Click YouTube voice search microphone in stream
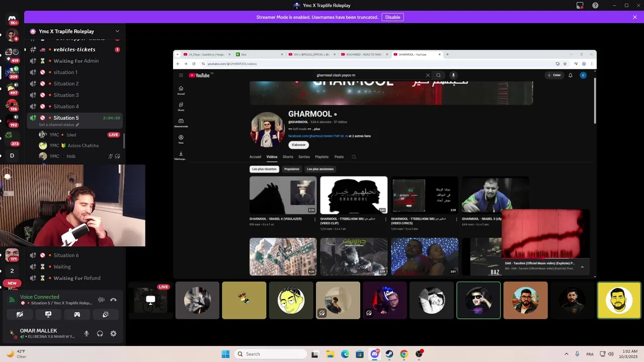Screen dimensions: 644x362 coord(453,75)
